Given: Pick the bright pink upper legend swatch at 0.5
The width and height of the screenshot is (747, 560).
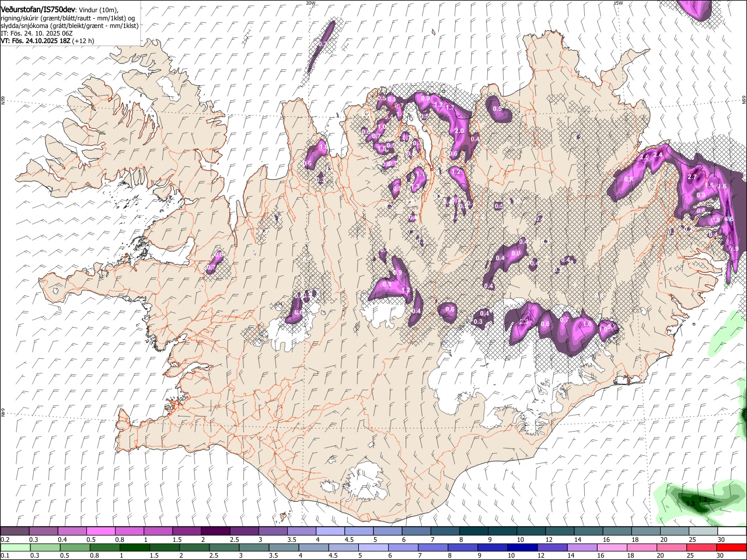Looking at the screenshot, I should click(x=100, y=531).
